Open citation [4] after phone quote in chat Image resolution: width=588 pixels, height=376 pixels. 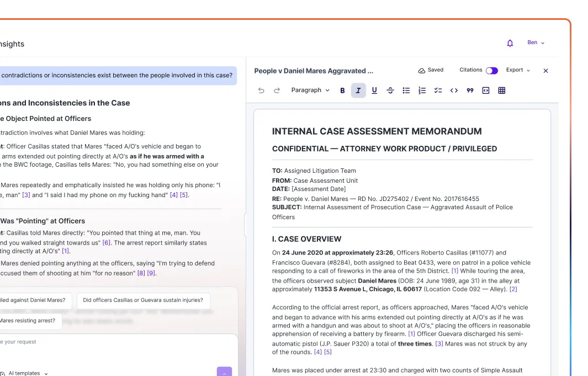click(173, 195)
